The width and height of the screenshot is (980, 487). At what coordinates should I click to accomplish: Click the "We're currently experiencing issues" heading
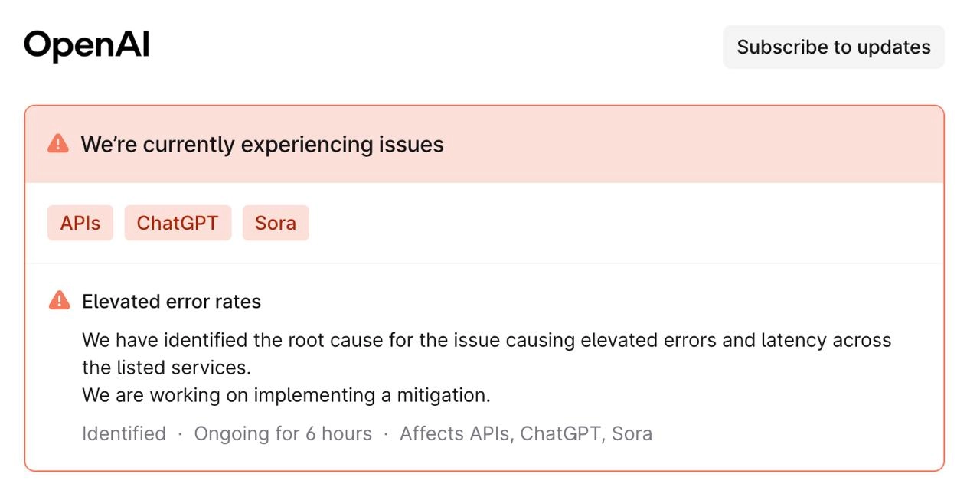tap(262, 144)
